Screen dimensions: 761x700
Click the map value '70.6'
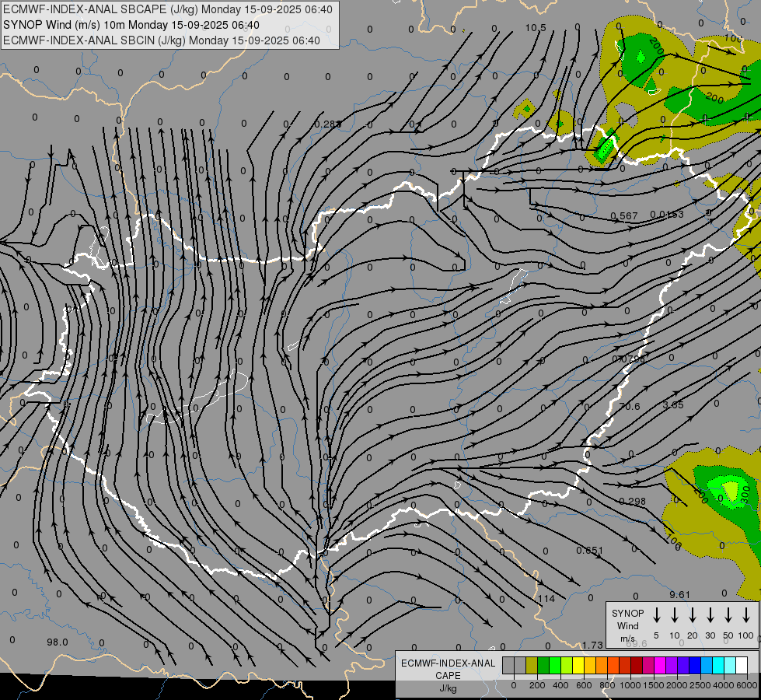[x=630, y=407]
